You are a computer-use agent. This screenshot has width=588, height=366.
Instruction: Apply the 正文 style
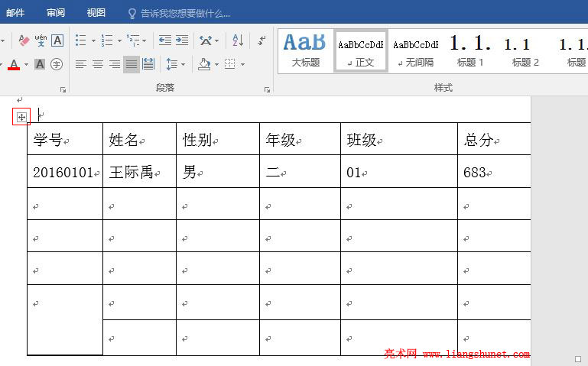tap(361, 50)
